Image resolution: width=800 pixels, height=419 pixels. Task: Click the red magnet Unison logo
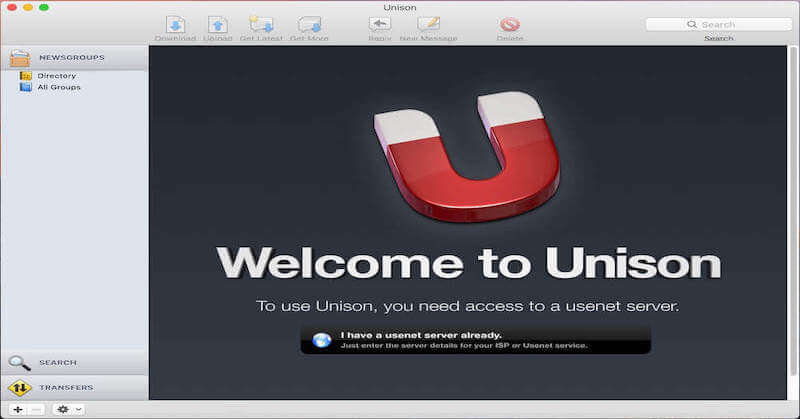468,158
